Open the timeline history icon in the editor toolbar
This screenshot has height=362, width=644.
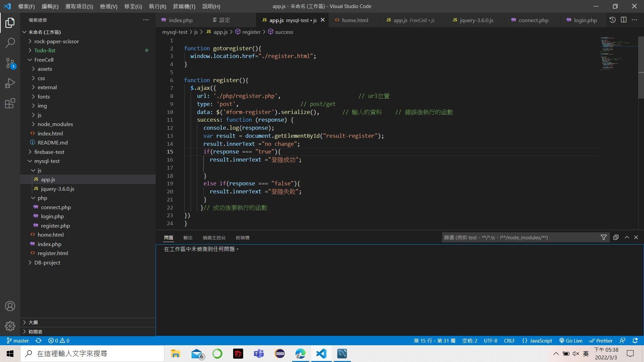point(612,20)
